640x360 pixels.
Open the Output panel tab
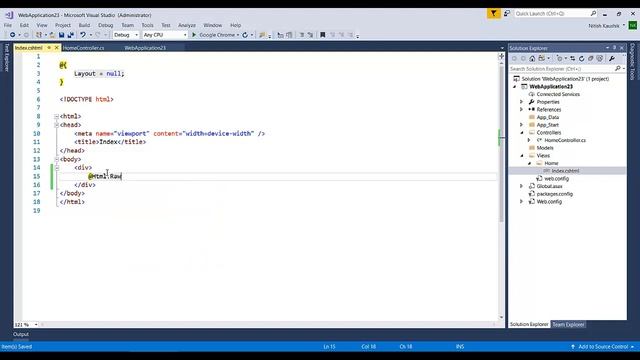point(21,334)
